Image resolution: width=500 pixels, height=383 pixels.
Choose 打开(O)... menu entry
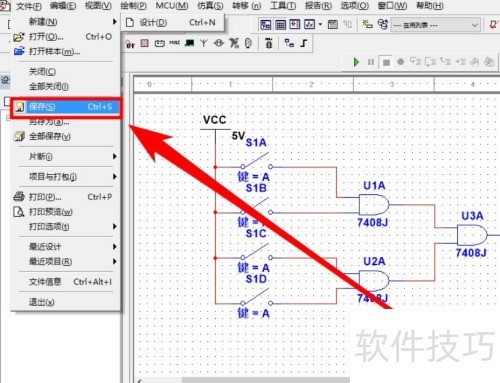click(x=66, y=37)
